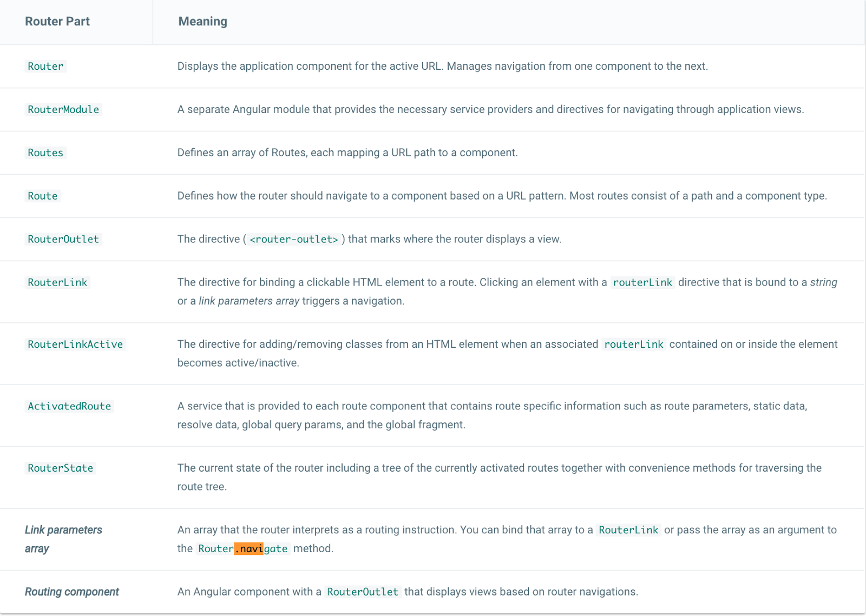Screen dimensions: 866x616
Task: Click routerLink code in the RouterLinkActive description
Action: (x=634, y=345)
